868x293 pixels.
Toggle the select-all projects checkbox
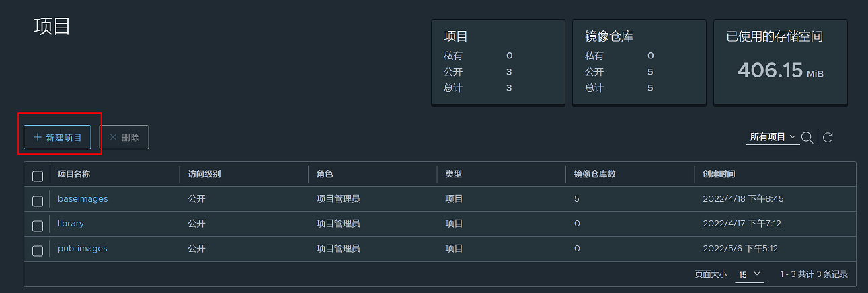(x=38, y=176)
